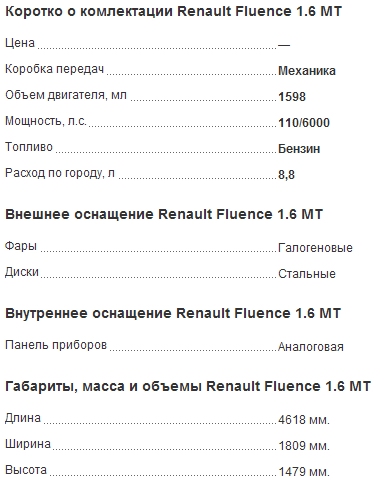Select the headlights value 'Галогеновые'
Screen dimensions: 386x485
coord(315,248)
